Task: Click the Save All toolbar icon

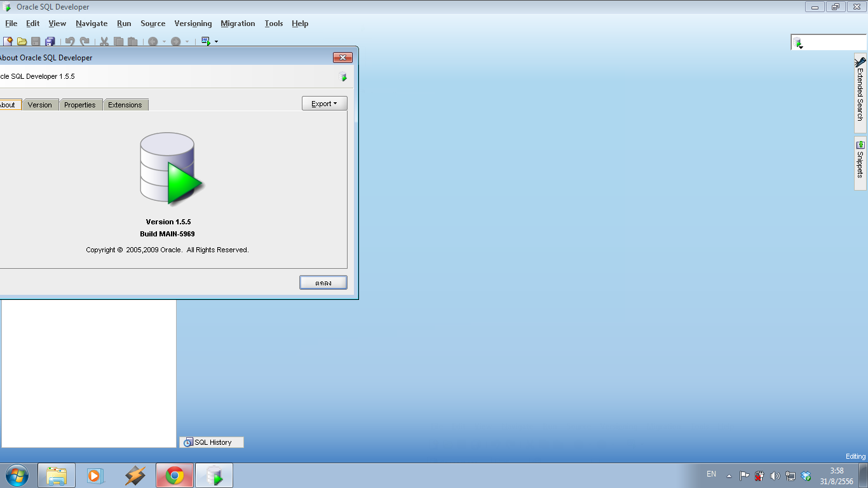Action: click(x=50, y=41)
